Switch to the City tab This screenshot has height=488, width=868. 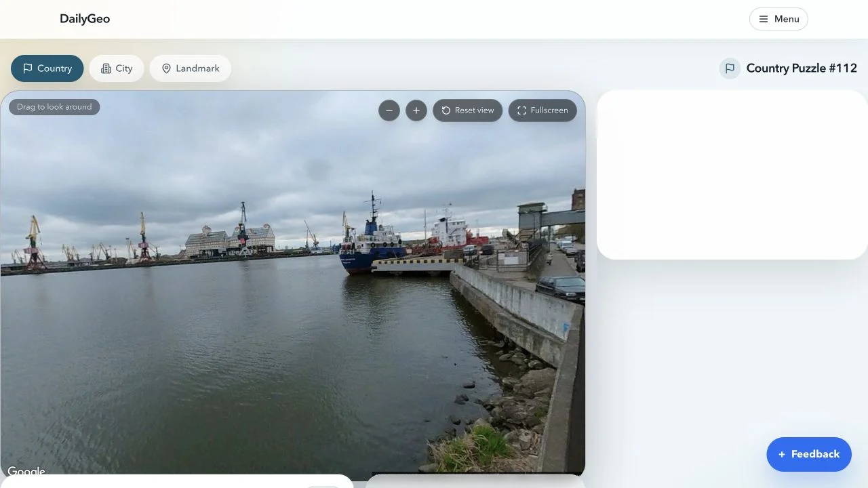117,68
